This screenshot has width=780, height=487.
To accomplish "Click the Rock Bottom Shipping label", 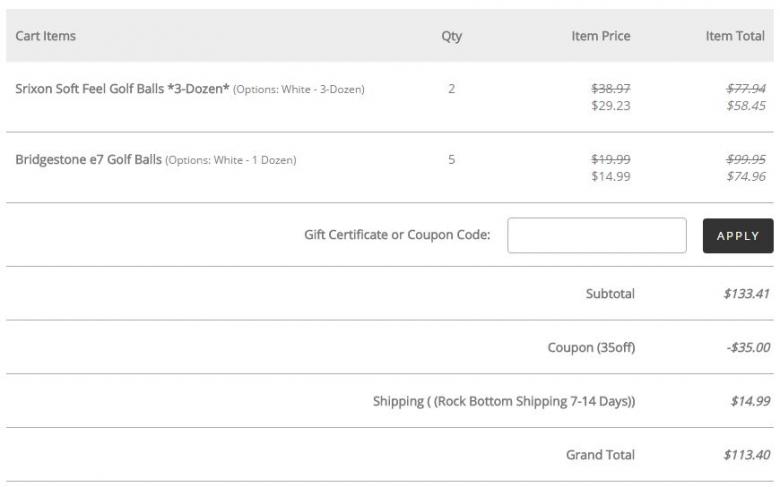I will pyautogui.click(x=504, y=401).
